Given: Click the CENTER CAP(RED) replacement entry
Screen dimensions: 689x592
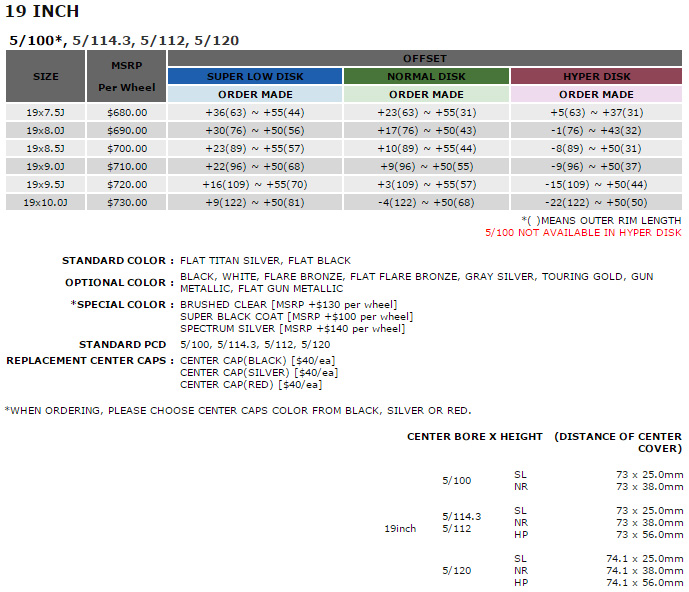Looking at the screenshot, I should 251,384.
